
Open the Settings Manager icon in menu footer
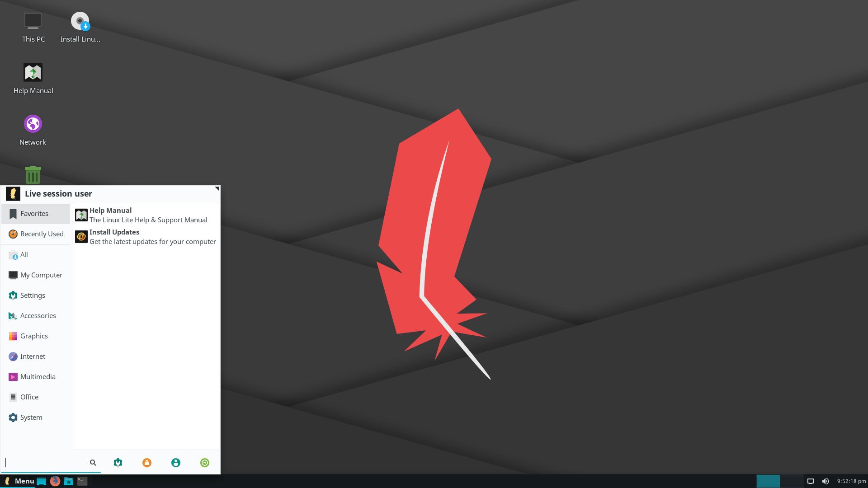[118, 463]
